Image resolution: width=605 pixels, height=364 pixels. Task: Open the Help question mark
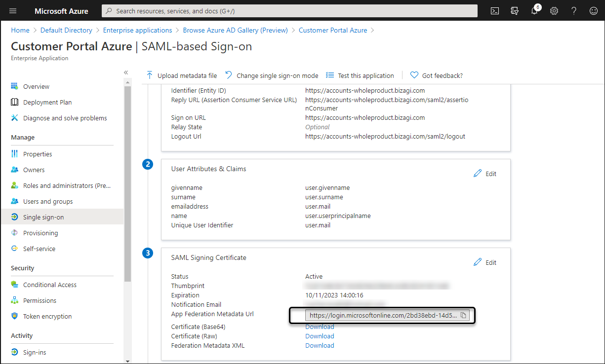(x=574, y=11)
